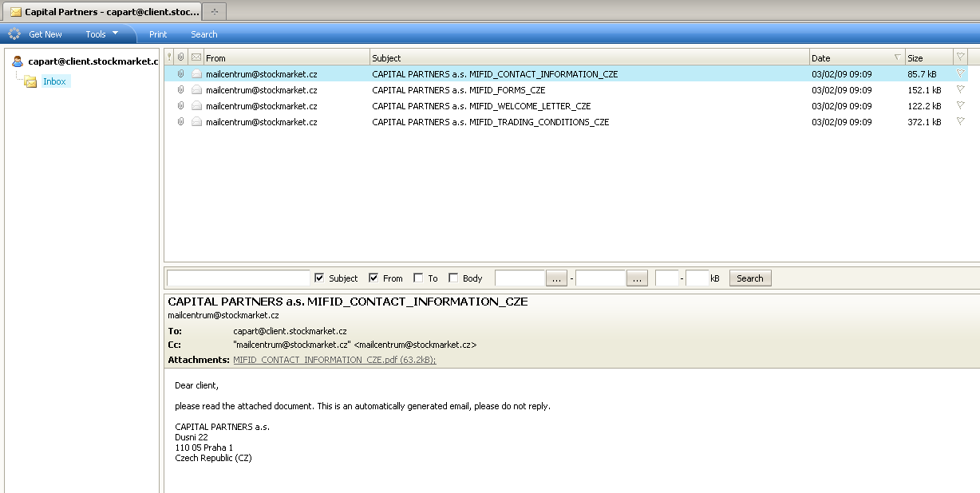This screenshot has width=980, height=493.
Task: Sort messages by From column
Action: [x=286, y=57]
